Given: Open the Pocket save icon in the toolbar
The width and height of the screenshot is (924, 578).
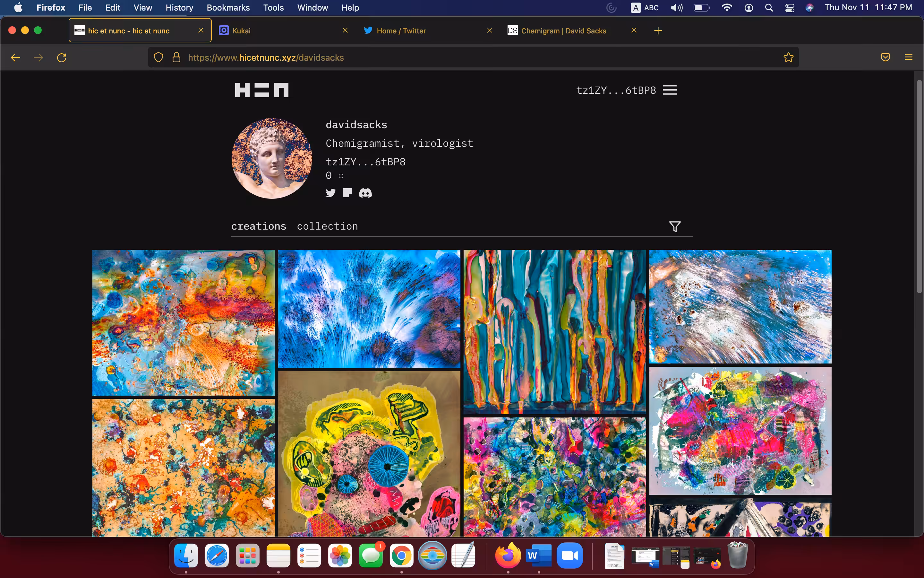Looking at the screenshot, I should [x=886, y=57].
